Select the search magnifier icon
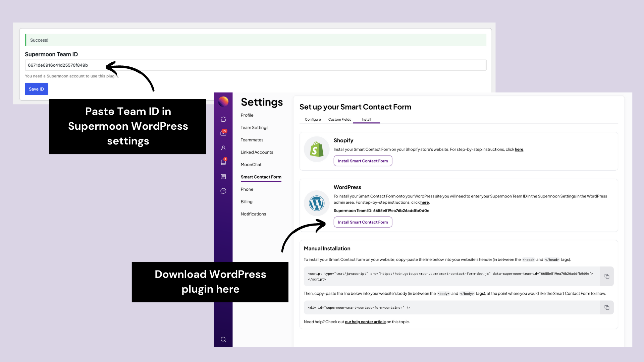This screenshot has width=644, height=362. (223, 339)
